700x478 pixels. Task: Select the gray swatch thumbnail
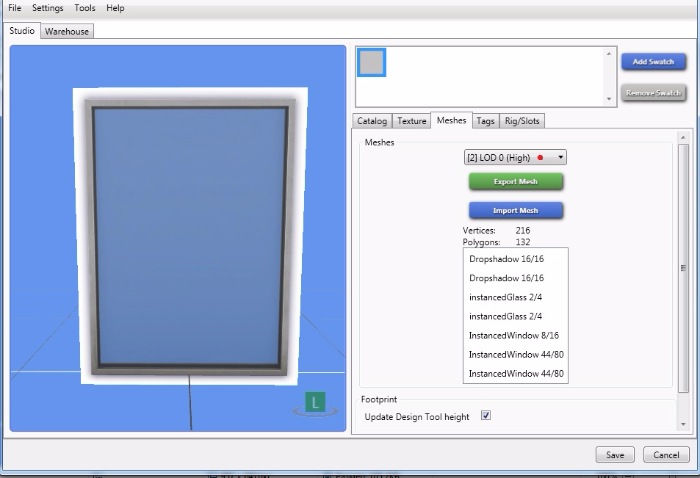[372, 63]
